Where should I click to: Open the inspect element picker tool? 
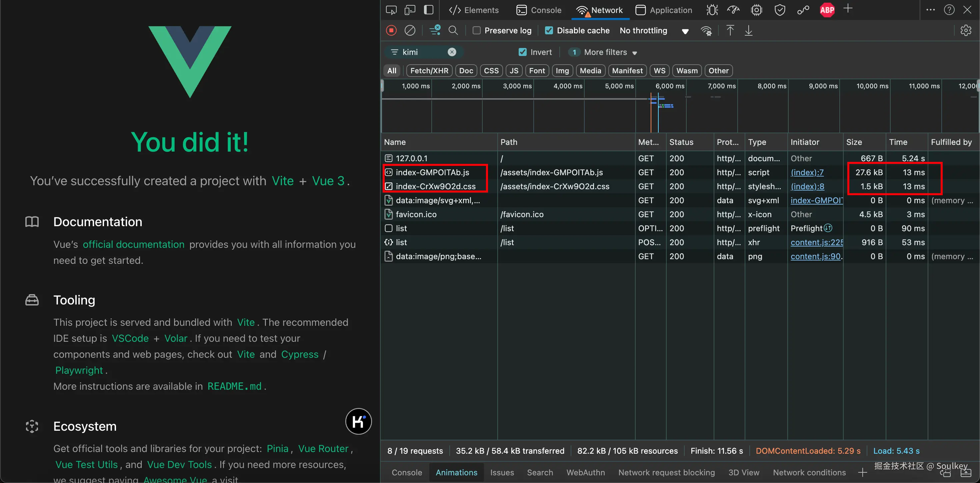coord(391,10)
